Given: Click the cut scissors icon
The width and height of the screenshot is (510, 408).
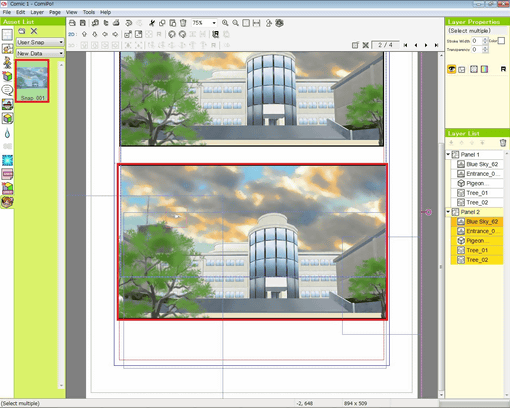Looking at the screenshot, I should click(x=152, y=23).
